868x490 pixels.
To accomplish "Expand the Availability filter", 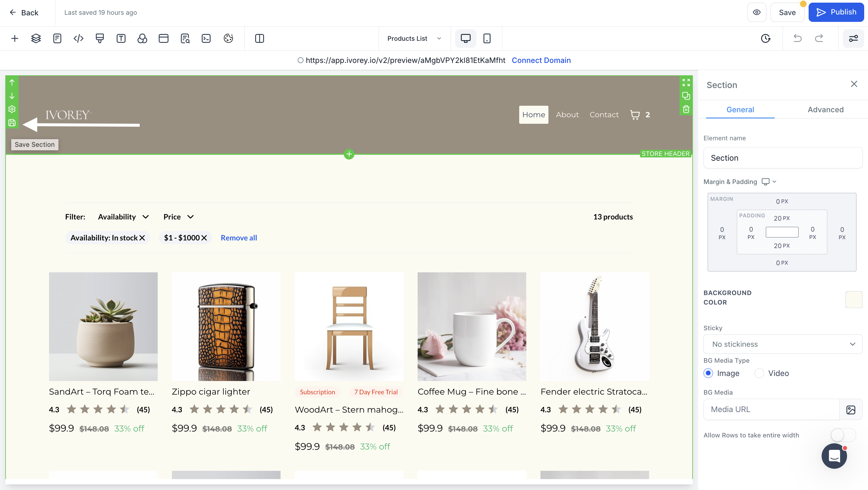I will (123, 217).
